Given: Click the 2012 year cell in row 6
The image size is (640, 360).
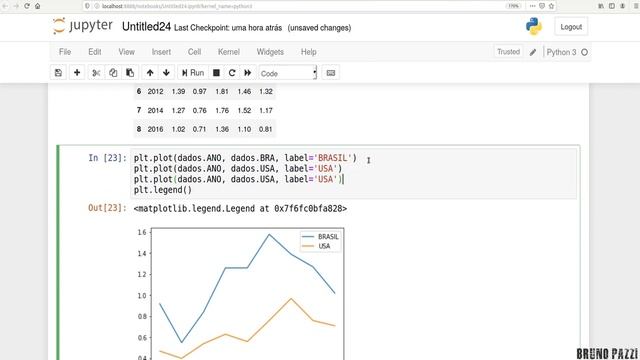Looking at the screenshot, I should coord(156,91).
